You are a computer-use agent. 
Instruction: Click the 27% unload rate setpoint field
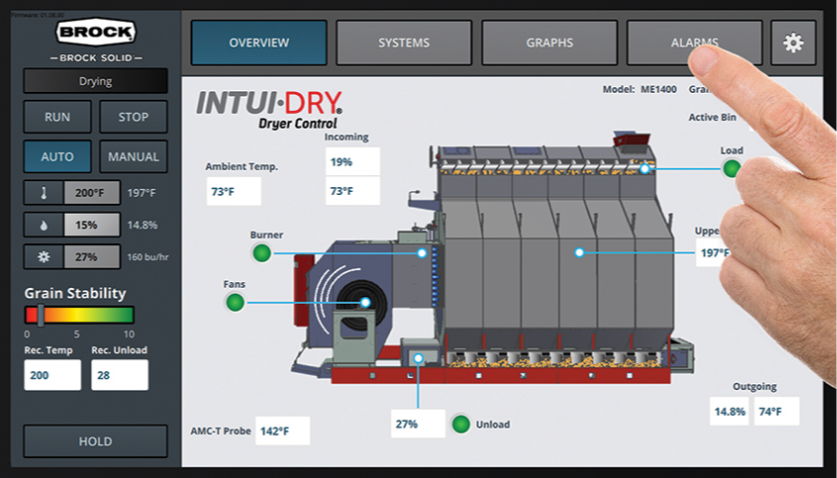coord(92,257)
